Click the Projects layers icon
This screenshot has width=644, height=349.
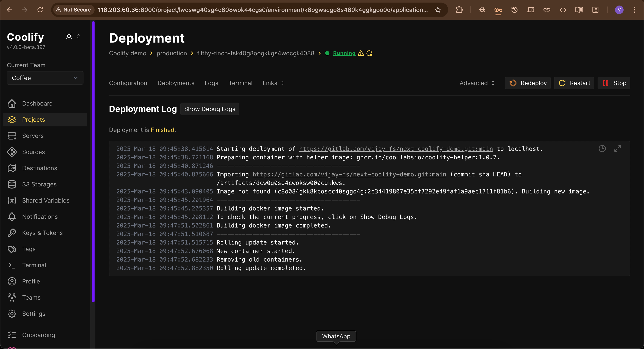[x=12, y=120]
